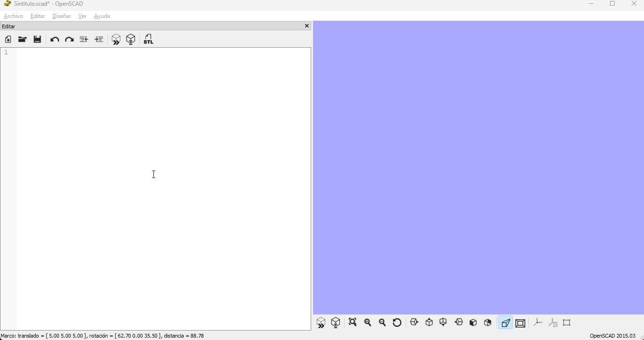Viewport: 644px width, 340px height.
Task: Switch to the Bottom view
Action: point(443,323)
